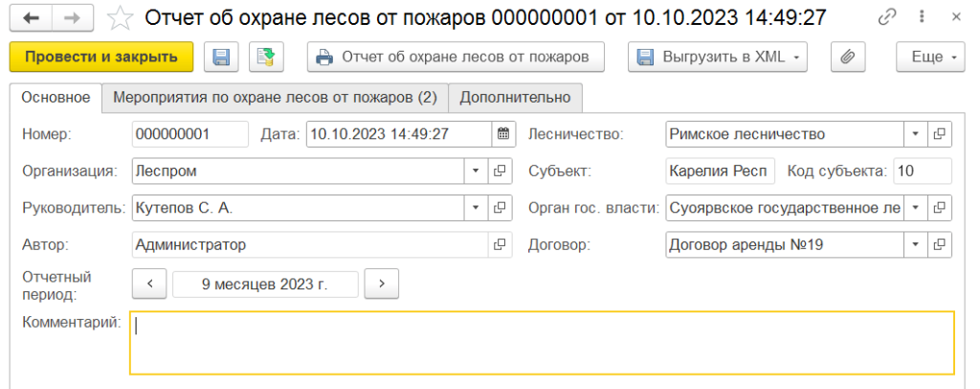980x389 pixels.
Task: Switch to previous reporting period
Action: [149, 284]
